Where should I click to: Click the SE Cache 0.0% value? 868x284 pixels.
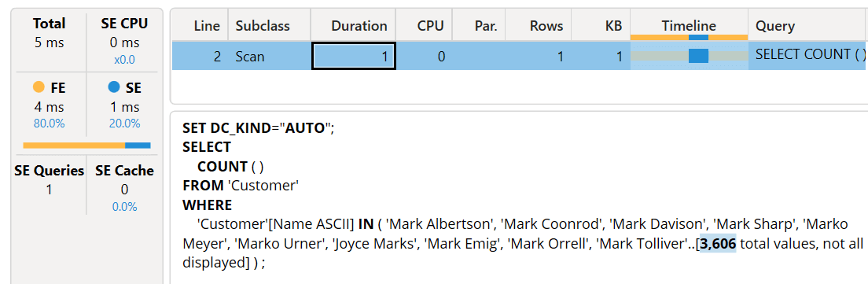[x=124, y=207]
